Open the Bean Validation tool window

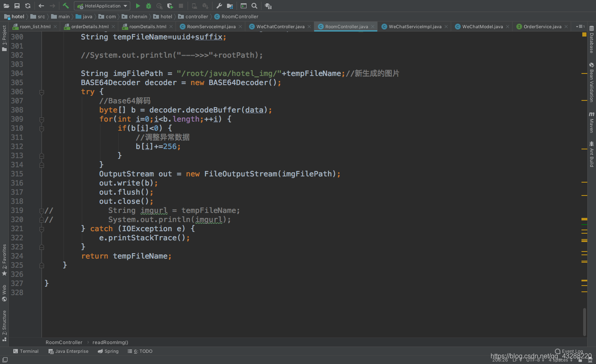click(591, 82)
